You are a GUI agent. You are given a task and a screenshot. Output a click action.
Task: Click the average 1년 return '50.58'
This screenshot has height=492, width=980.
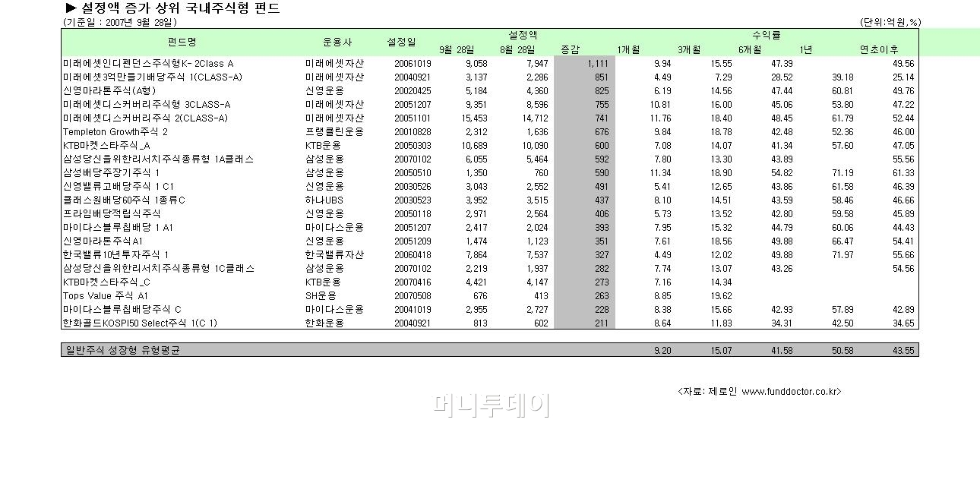click(842, 351)
